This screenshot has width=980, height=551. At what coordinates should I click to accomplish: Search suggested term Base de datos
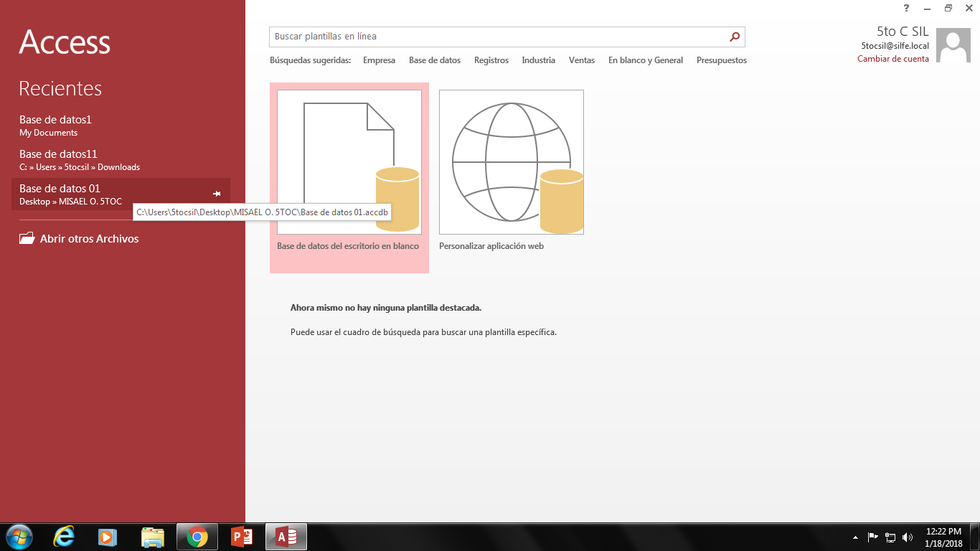pyautogui.click(x=435, y=60)
